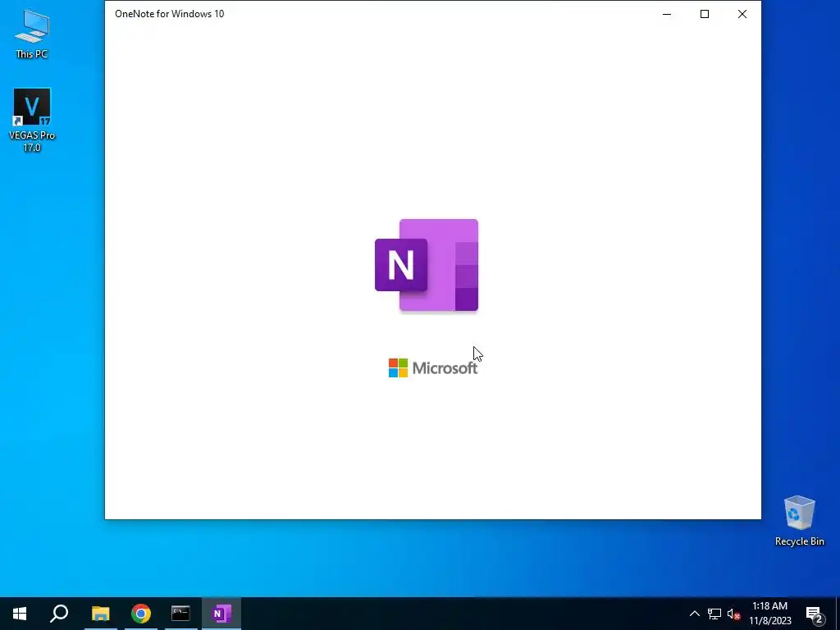Show hidden system tray icons

tap(694, 614)
